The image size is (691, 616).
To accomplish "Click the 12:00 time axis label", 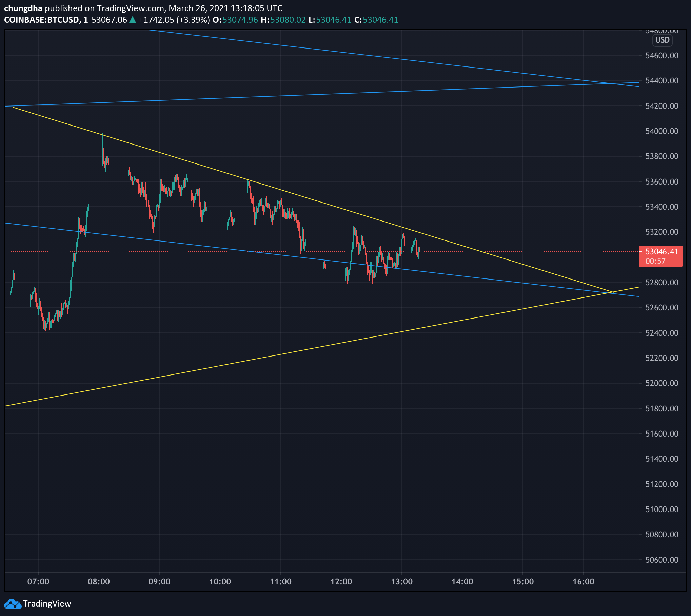I will coord(341,582).
